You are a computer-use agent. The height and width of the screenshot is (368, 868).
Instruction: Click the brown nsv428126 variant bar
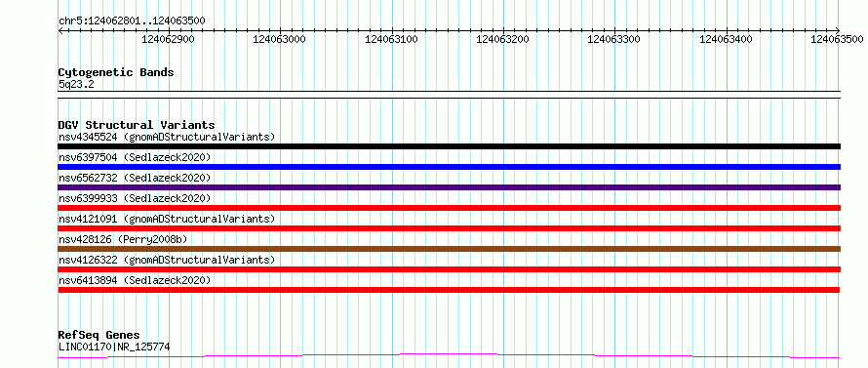coord(449,249)
